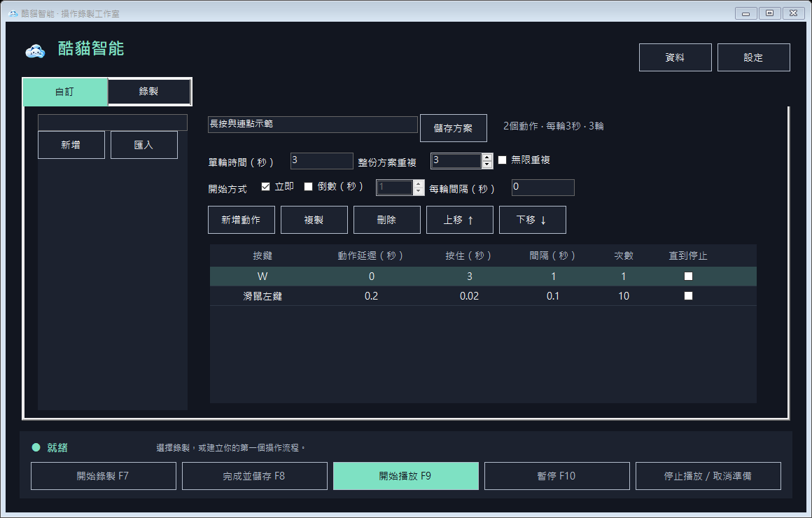This screenshot has width=812, height=518.
Task: Decrease countdown seconds with down arrow
Action: pyautogui.click(x=419, y=191)
